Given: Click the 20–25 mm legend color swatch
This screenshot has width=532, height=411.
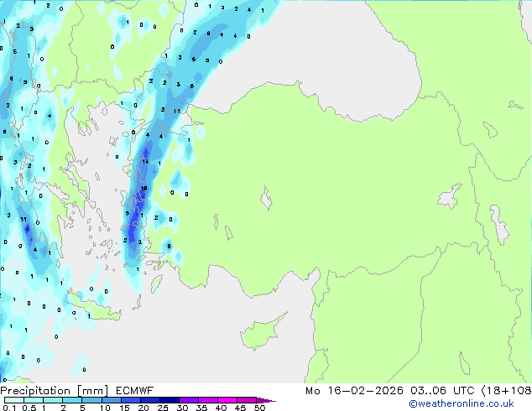Looking at the screenshot, I should pos(150,400).
